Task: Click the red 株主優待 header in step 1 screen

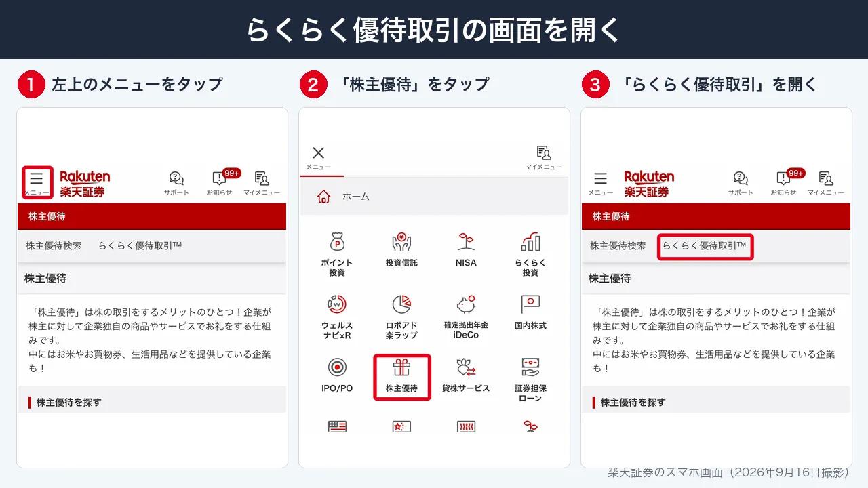Action: 153,217
